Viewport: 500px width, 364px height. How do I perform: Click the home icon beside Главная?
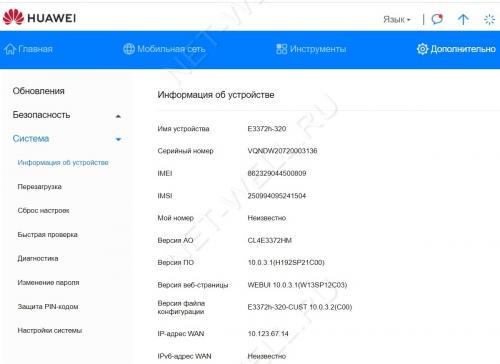click(x=10, y=49)
